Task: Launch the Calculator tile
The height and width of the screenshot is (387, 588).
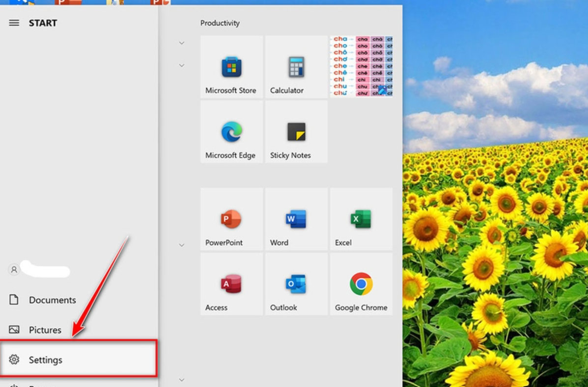Action: [x=296, y=67]
